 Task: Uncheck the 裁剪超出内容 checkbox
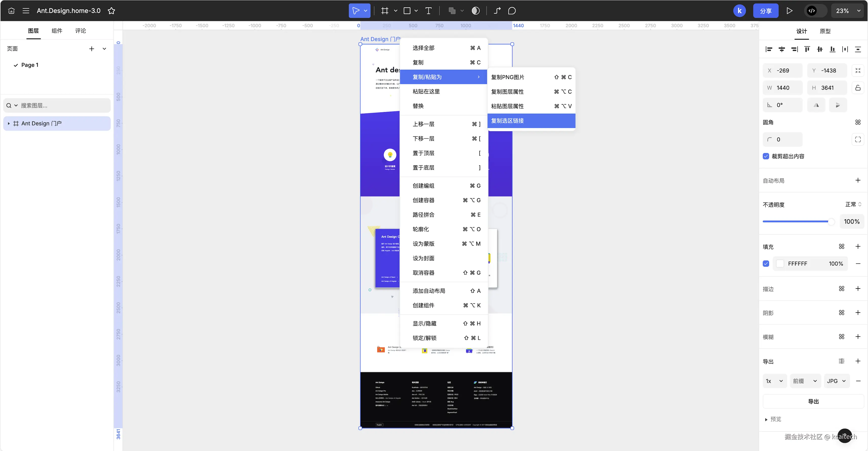[766, 156]
